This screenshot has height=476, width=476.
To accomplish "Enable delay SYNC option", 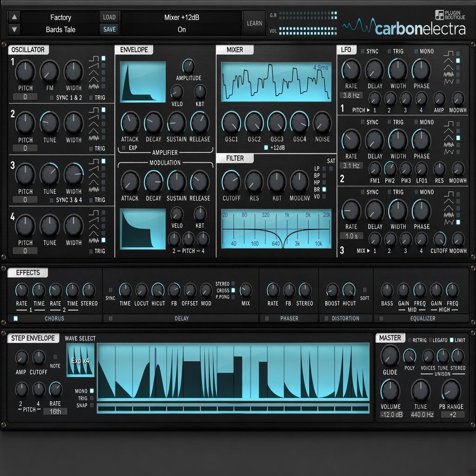I will point(111,290).
